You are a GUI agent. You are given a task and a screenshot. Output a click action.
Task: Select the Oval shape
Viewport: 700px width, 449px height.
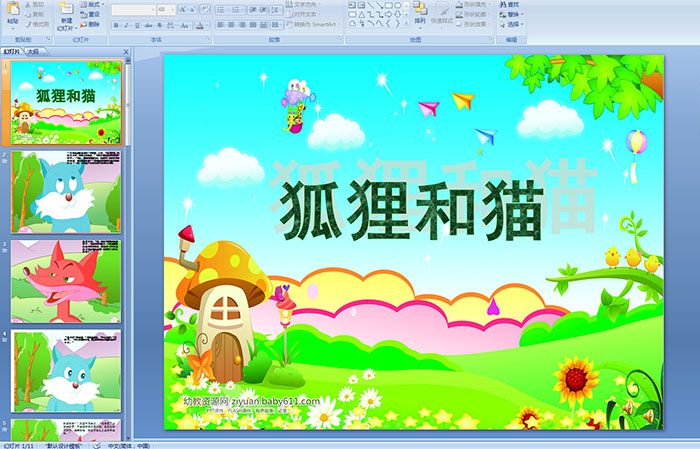coord(397,5)
